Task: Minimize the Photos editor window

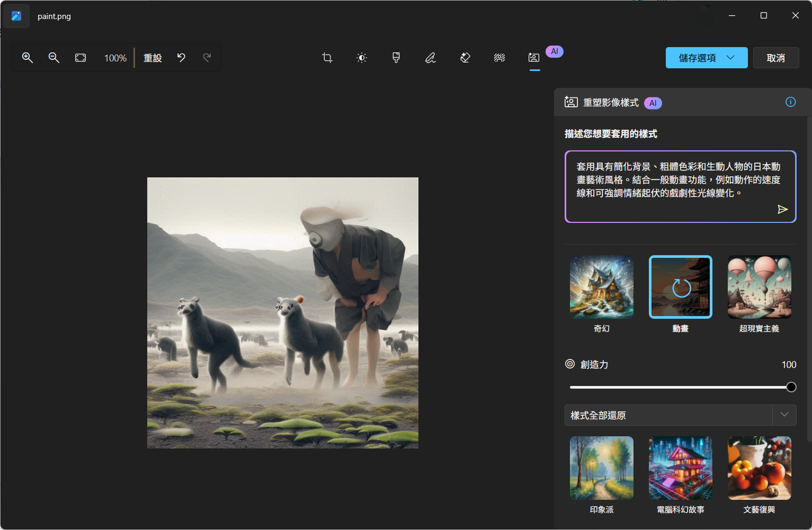Action: point(732,15)
